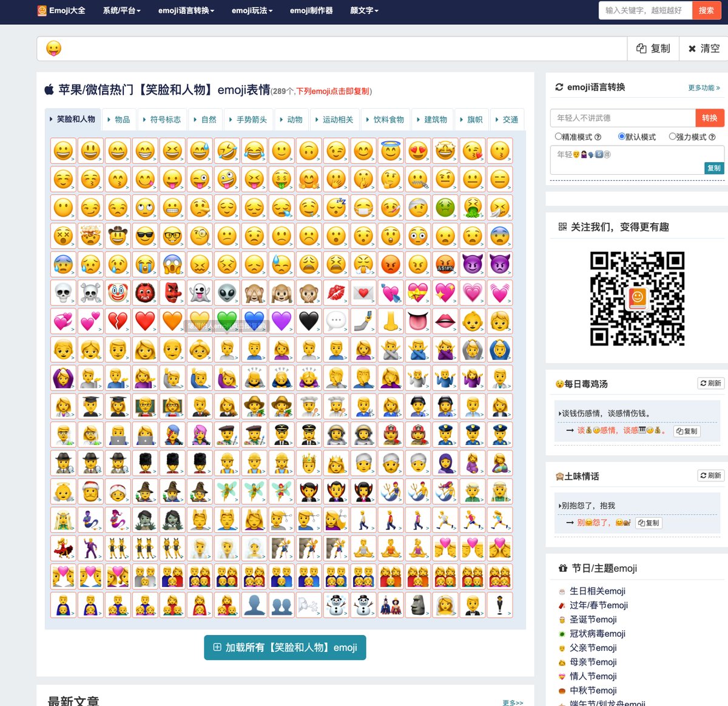Focus the 年轻人不讲武德 conversion input

click(x=622, y=118)
